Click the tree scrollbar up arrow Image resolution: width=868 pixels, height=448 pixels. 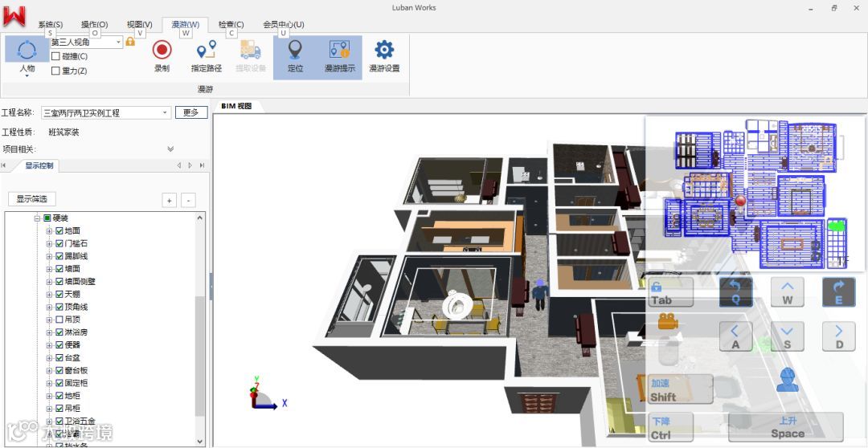(x=200, y=218)
